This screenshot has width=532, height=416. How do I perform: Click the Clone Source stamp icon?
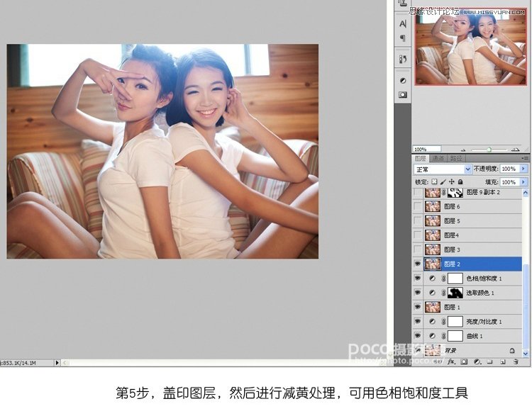[x=403, y=3]
